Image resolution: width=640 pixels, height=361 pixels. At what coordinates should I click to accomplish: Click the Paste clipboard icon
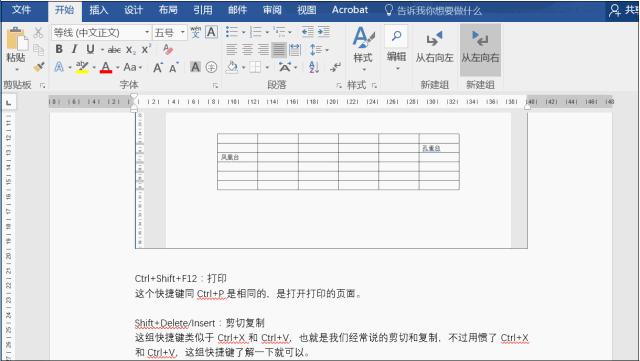pos(16,39)
